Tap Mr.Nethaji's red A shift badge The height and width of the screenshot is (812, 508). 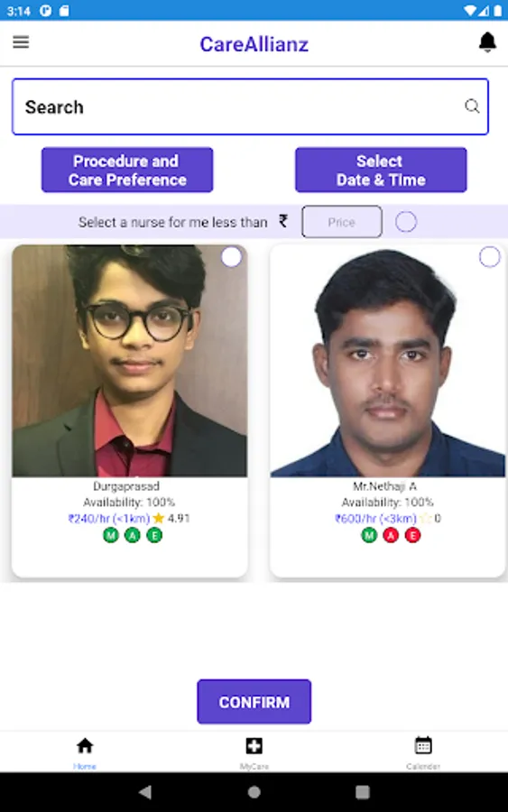pyautogui.click(x=391, y=535)
